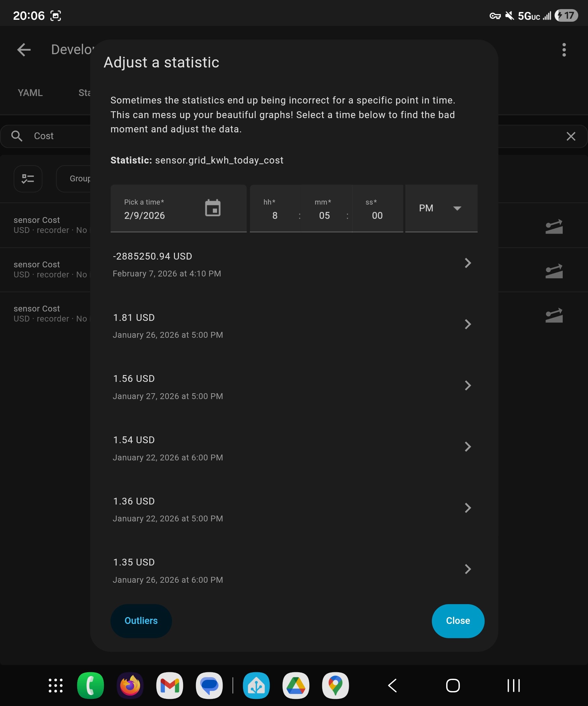
Task: Launch Firefox from the dock
Action: tap(130, 686)
